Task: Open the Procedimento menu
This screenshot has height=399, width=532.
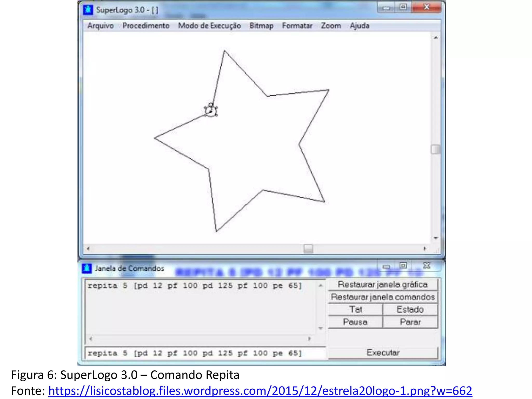Action: coord(146,26)
